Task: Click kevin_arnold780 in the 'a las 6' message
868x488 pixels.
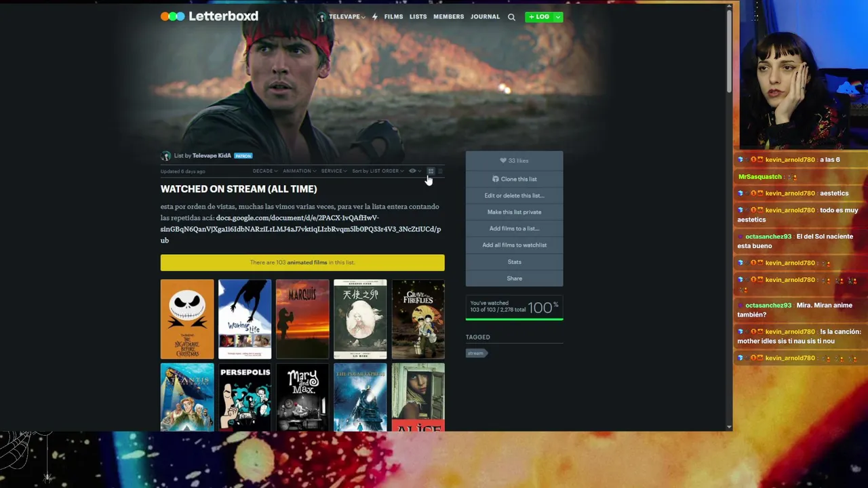Action: [790, 160]
